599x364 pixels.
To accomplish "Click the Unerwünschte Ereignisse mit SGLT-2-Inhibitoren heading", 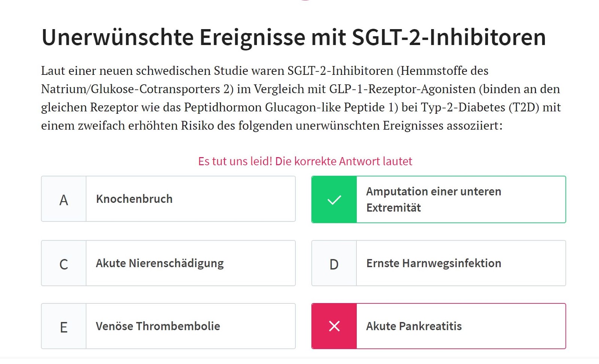I will click(x=294, y=37).
